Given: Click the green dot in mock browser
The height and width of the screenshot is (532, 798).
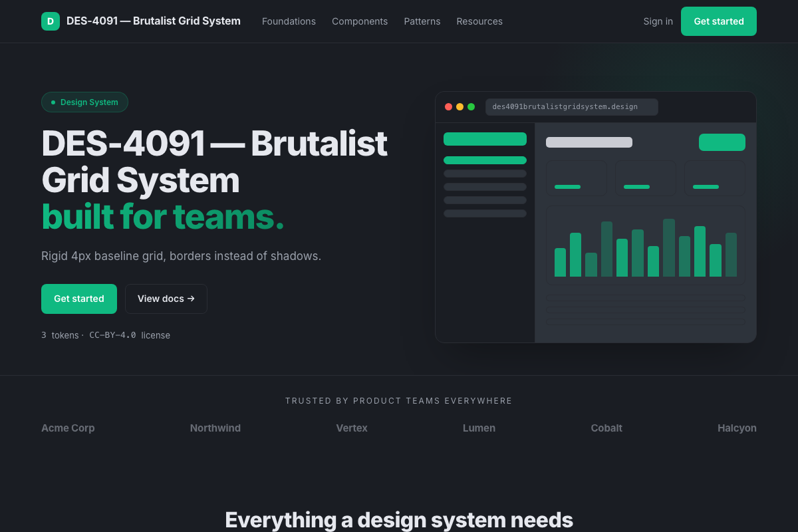Looking at the screenshot, I should (471, 106).
